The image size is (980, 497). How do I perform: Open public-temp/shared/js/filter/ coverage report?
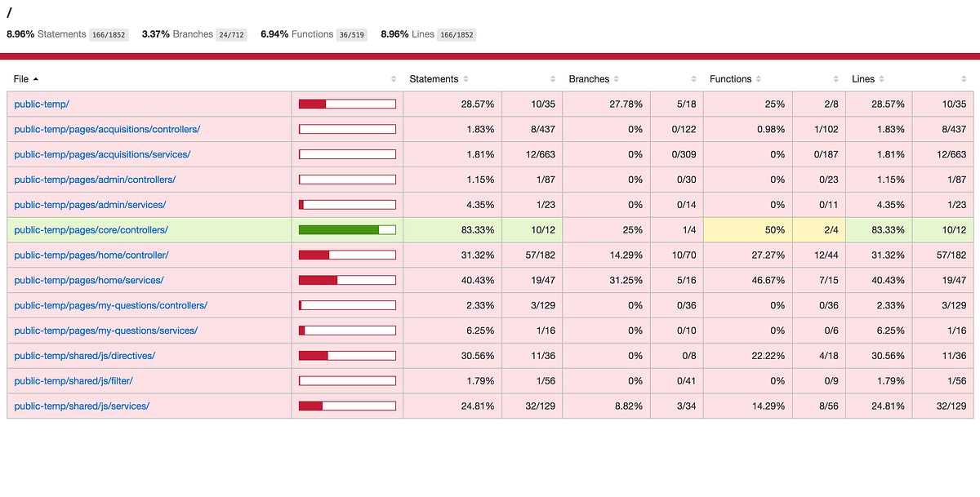pyautogui.click(x=72, y=380)
